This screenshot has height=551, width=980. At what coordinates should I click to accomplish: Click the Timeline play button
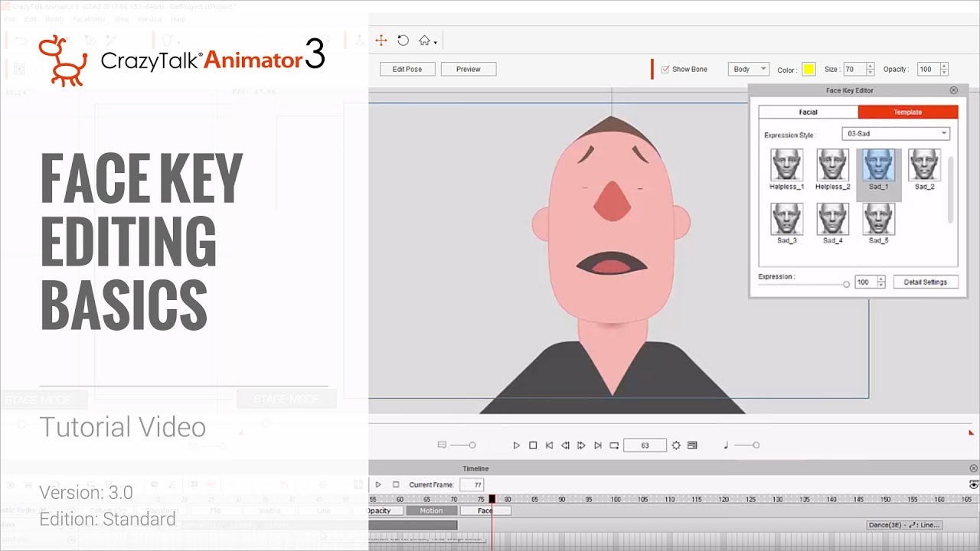click(378, 484)
